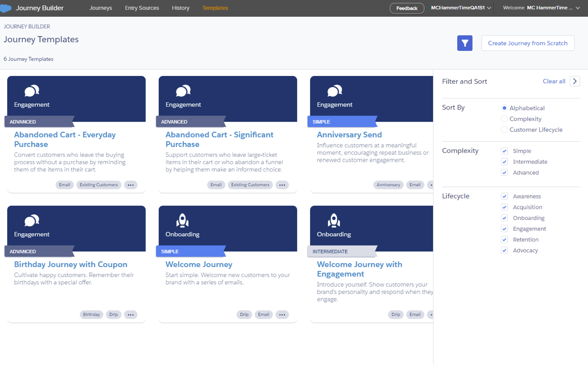Click the Engagement icon on Birthday Journey card
Image resolution: width=588 pixels, height=370 pixels.
(32, 221)
